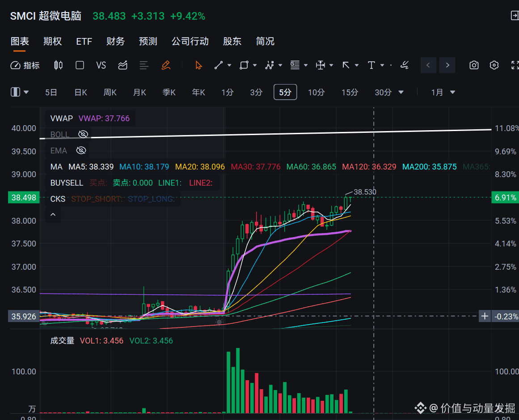Select the 1分 interval

228,93
